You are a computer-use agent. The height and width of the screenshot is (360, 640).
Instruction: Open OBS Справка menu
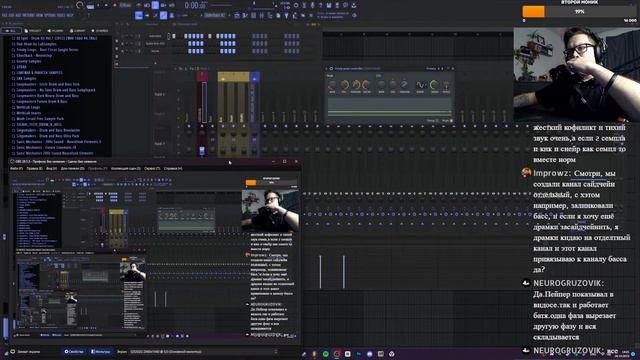(x=173, y=168)
